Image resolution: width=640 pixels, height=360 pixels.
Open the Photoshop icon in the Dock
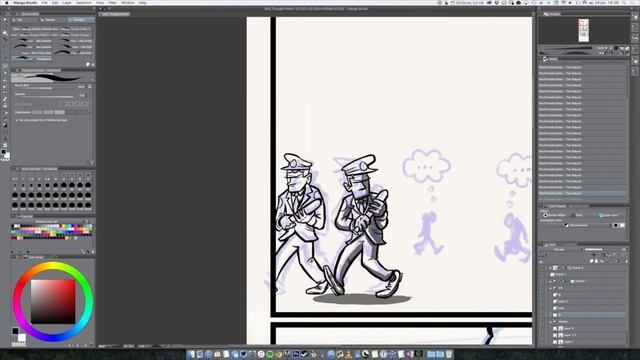tap(296, 354)
